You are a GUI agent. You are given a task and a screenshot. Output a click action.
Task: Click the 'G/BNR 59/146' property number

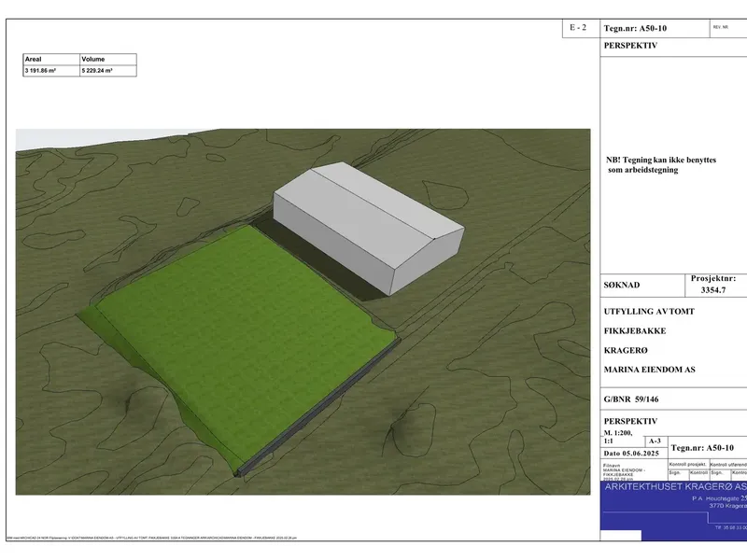(631, 399)
